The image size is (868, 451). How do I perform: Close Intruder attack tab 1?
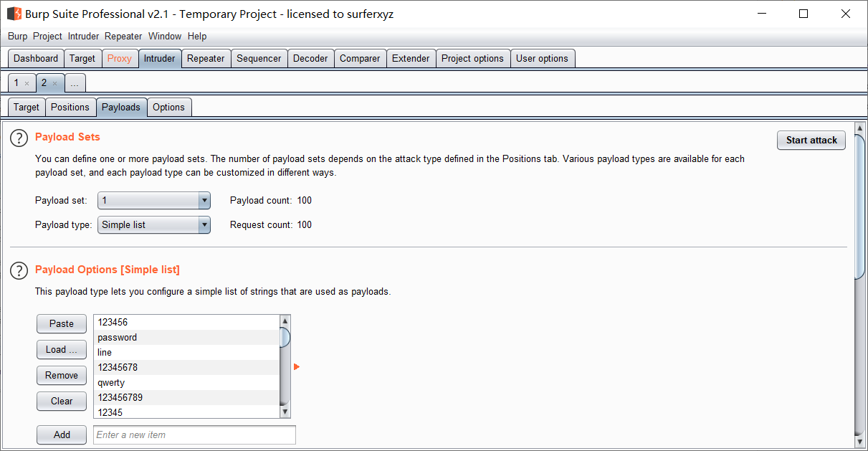[x=27, y=83]
